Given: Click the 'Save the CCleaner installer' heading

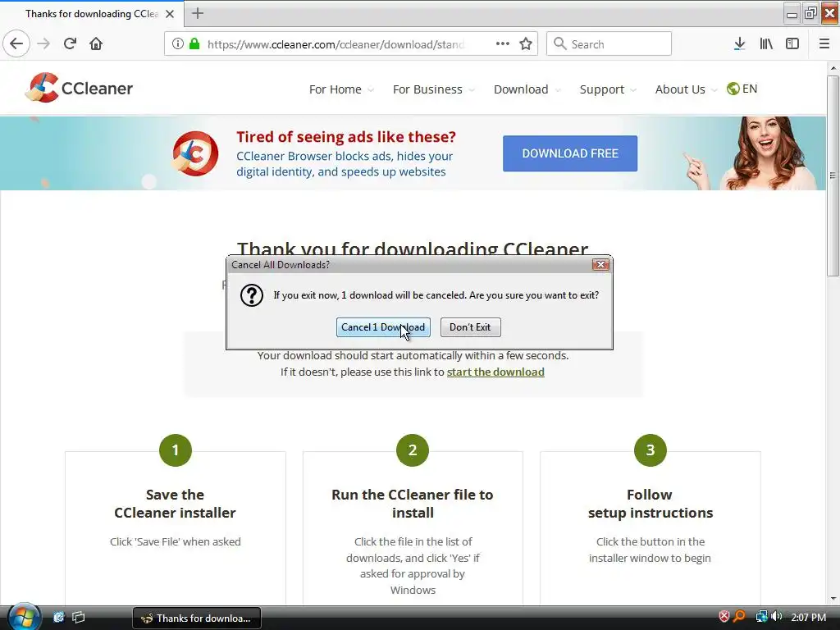Looking at the screenshot, I should tap(176, 504).
